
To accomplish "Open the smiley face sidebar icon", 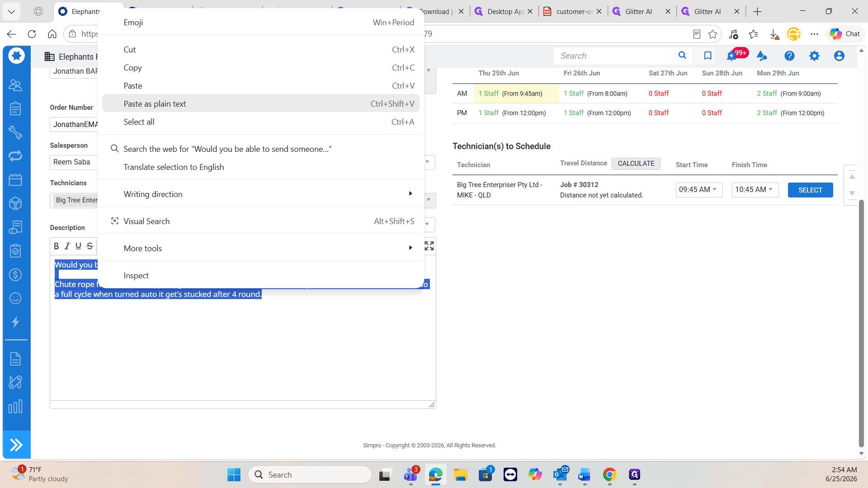I will pos(15,298).
